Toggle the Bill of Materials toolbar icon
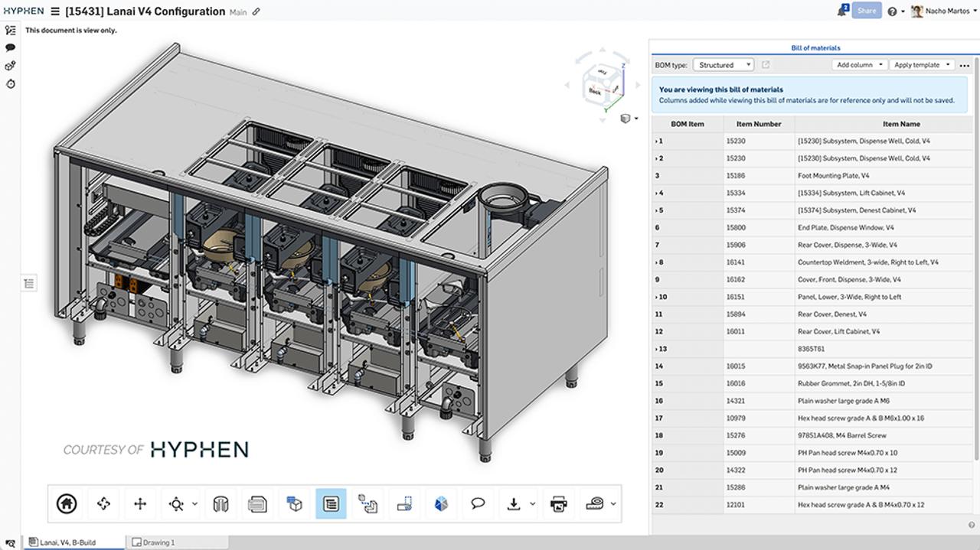 tap(331, 503)
